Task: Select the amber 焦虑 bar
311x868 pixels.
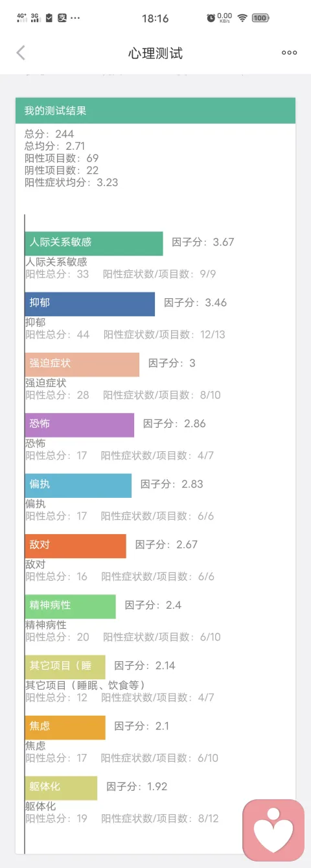Action: point(65,727)
